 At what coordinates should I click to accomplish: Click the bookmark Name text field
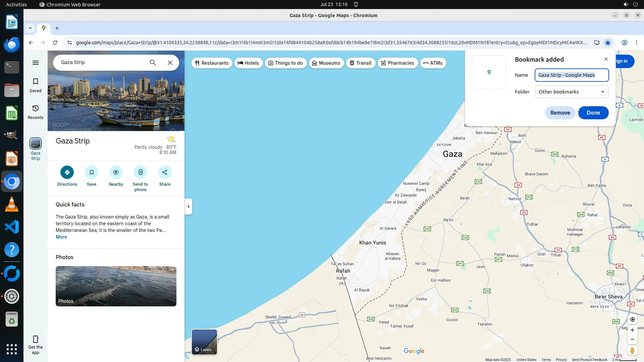click(x=572, y=75)
